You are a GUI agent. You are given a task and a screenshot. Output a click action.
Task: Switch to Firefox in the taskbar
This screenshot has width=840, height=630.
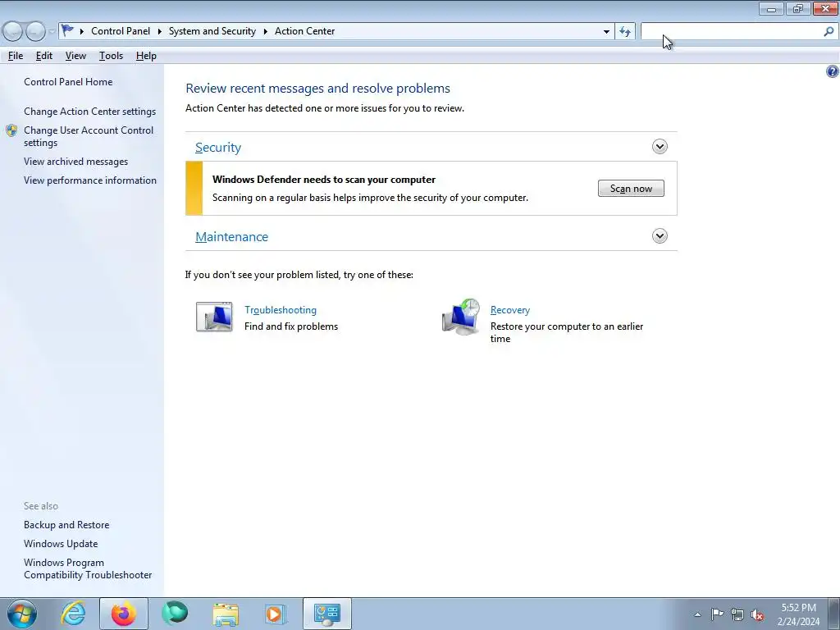pyautogui.click(x=123, y=614)
